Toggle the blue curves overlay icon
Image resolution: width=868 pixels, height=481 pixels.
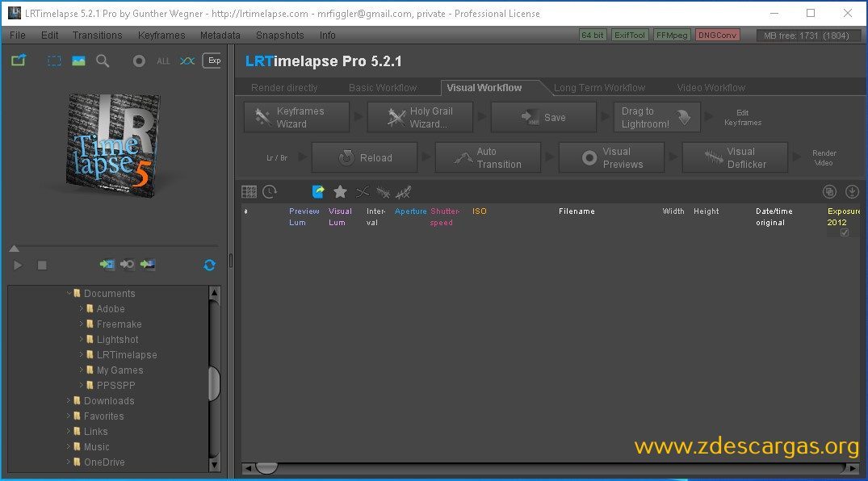pyautogui.click(x=187, y=61)
